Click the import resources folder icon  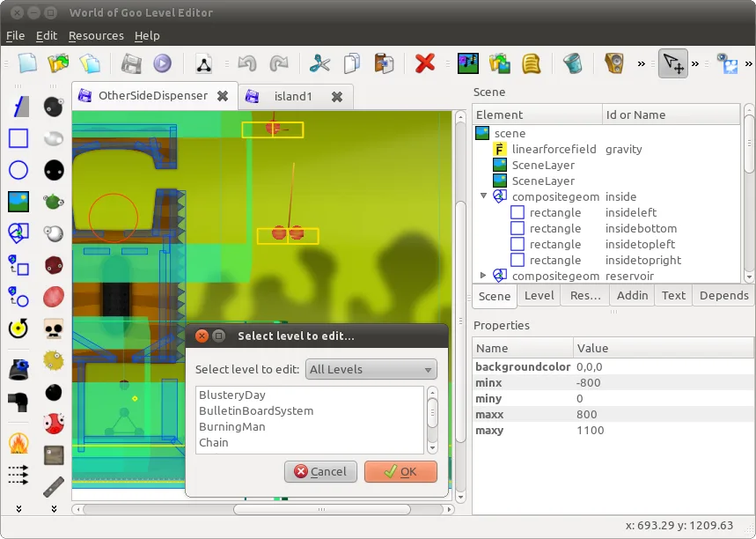point(500,63)
